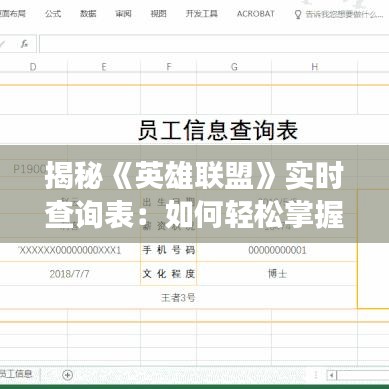Click the 告诉我您想要做什么 search box
This screenshot has width=389, height=389.
(344, 14)
